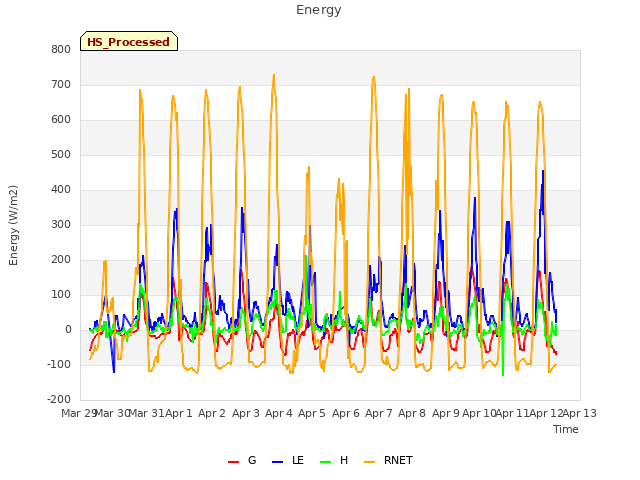Click the 200 y-axis tick value
This screenshot has width=640, height=480.
pyautogui.click(x=61, y=260)
